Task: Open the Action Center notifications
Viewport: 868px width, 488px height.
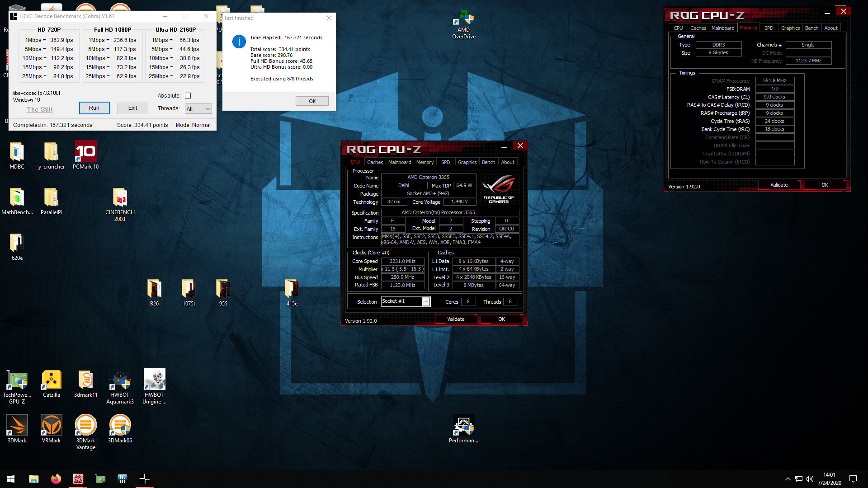Action: pos(853,479)
